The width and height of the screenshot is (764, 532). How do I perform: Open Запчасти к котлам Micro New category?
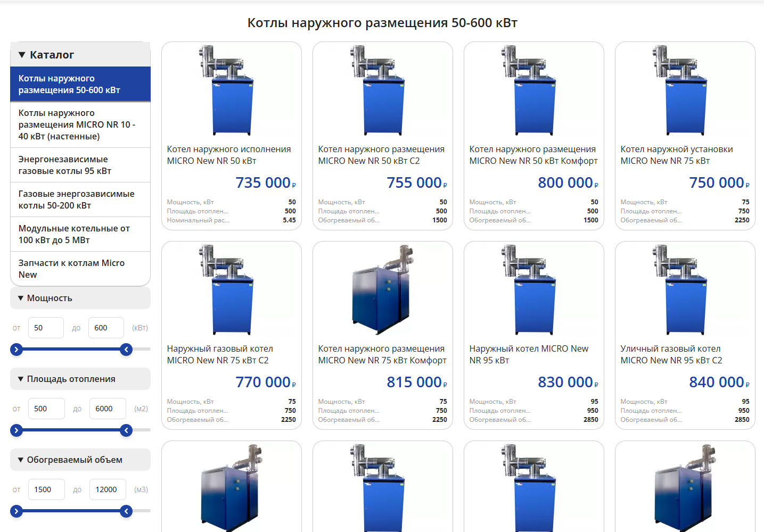(x=80, y=269)
